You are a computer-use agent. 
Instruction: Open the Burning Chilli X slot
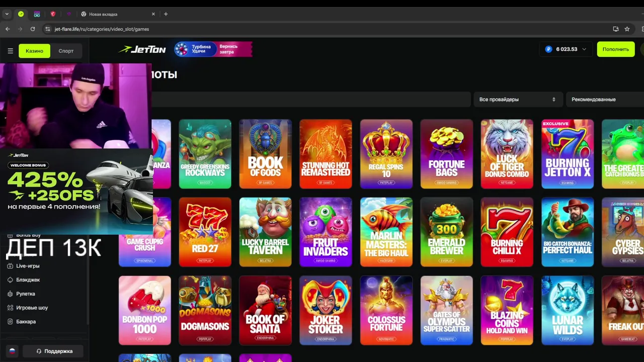point(507,232)
